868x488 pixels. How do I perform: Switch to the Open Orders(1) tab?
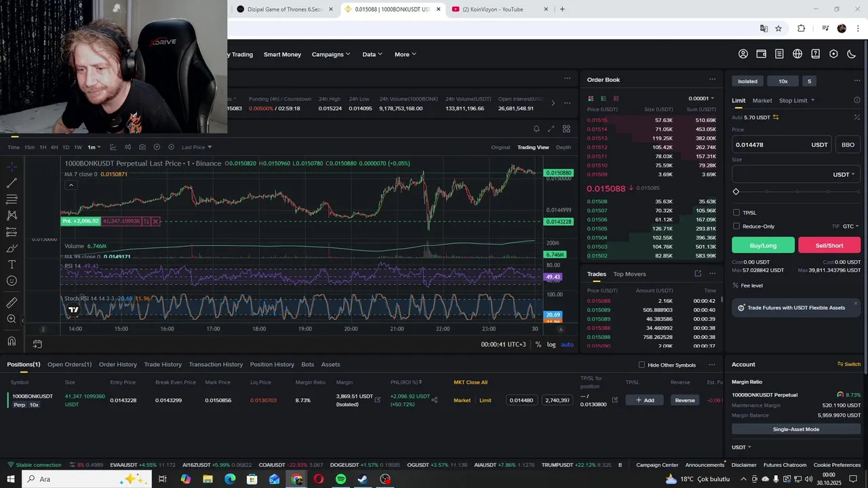coord(69,365)
